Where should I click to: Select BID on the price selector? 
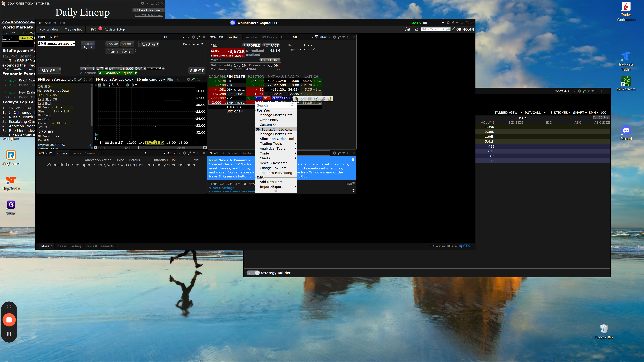pyautogui.click(x=112, y=52)
